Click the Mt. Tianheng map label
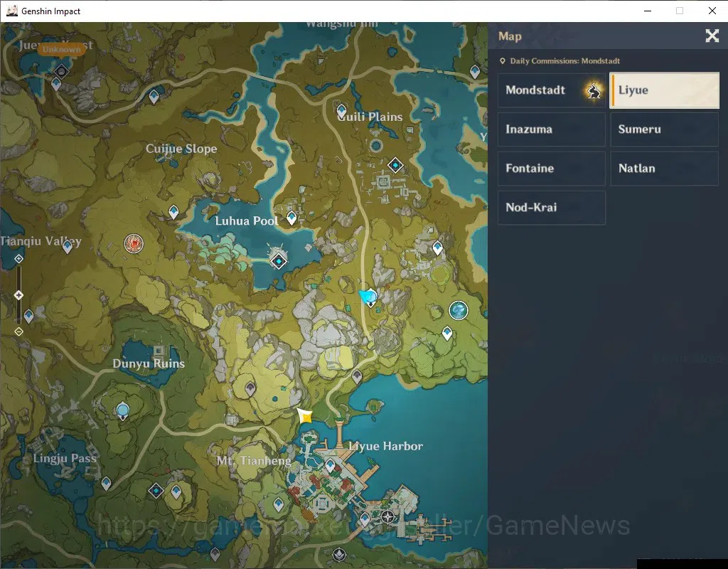 (x=254, y=461)
